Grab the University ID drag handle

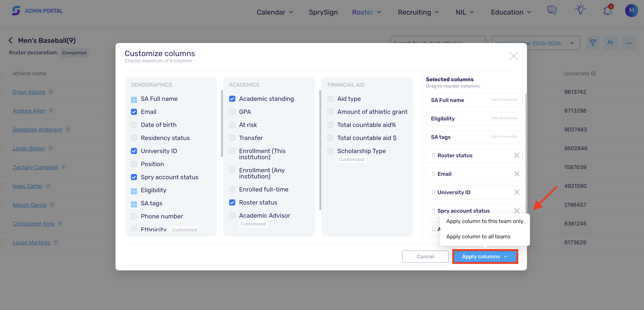(433, 192)
